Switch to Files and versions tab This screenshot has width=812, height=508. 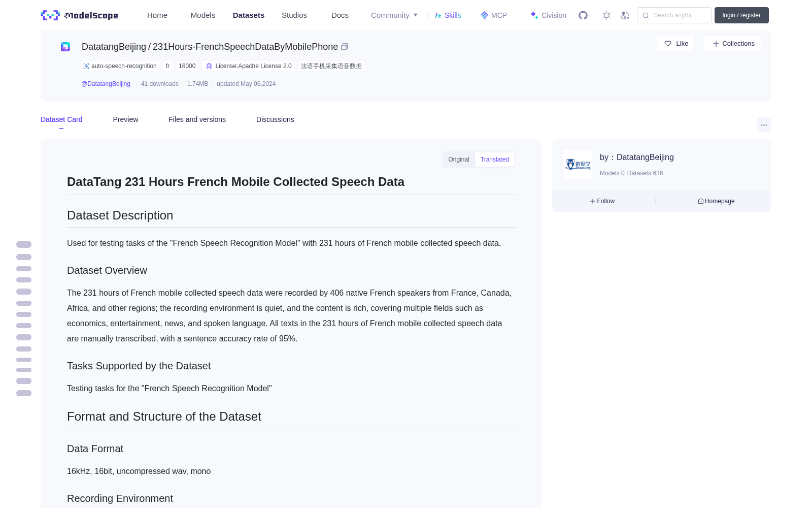(197, 119)
